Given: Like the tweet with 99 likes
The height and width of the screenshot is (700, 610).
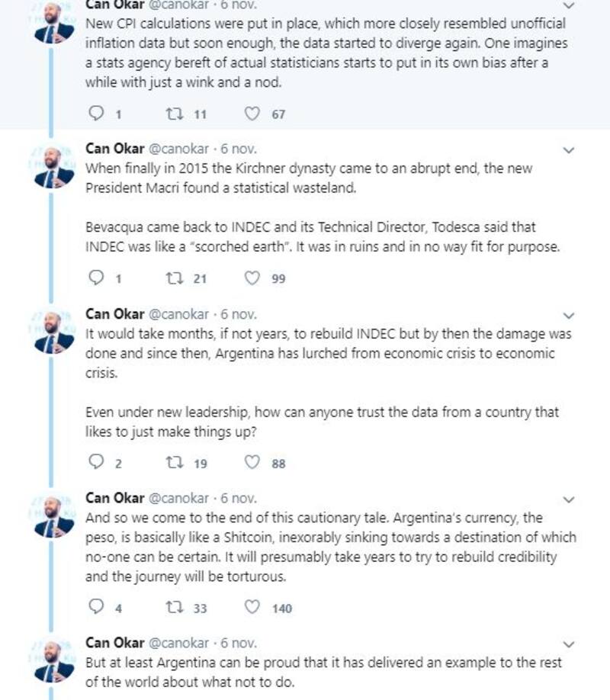Looking at the screenshot, I should (x=252, y=278).
